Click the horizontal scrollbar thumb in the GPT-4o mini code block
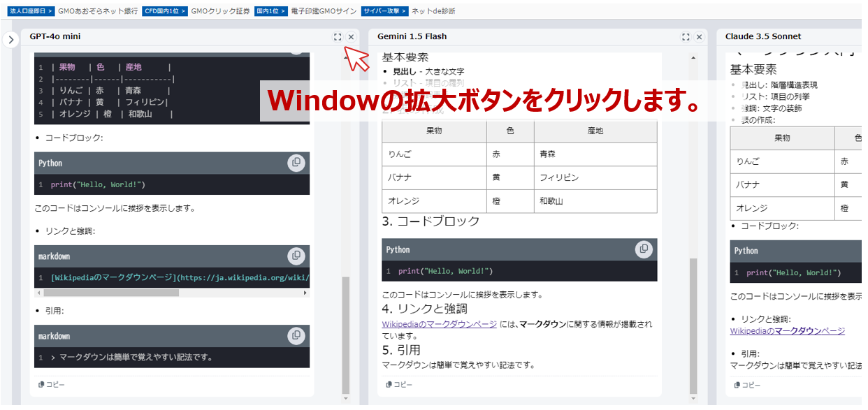 pyautogui.click(x=111, y=293)
